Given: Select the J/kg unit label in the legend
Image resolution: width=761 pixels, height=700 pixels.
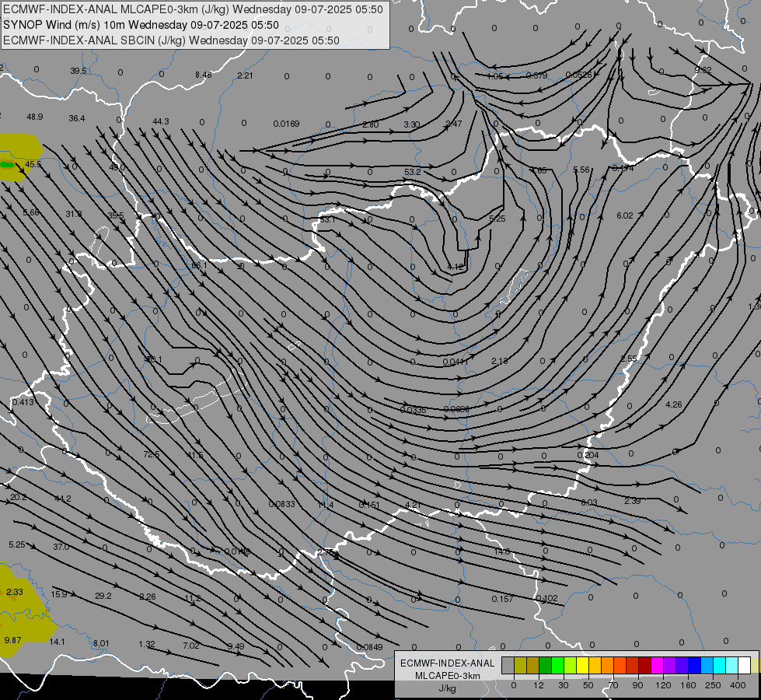Looking at the screenshot, I should coord(448,688).
